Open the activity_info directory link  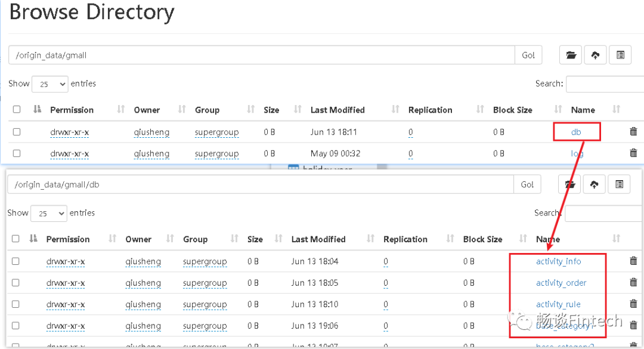click(558, 261)
